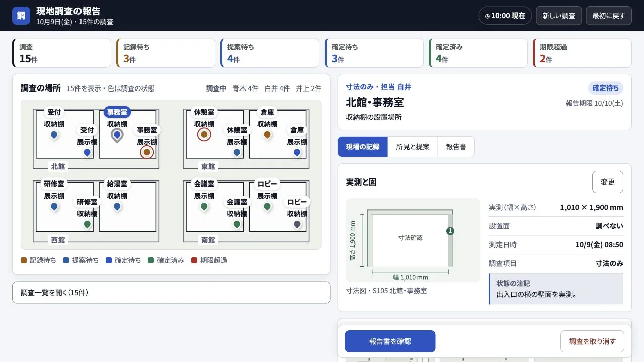Select the 会議室 収納棚 map pin
Viewport: 644px width, 362px height.
(237, 225)
